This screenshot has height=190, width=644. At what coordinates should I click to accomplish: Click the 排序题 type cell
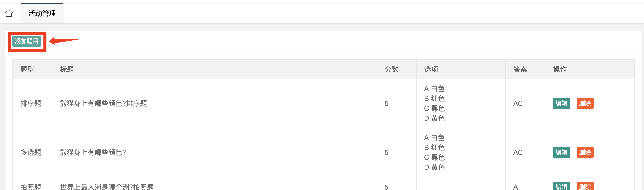[31, 103]
